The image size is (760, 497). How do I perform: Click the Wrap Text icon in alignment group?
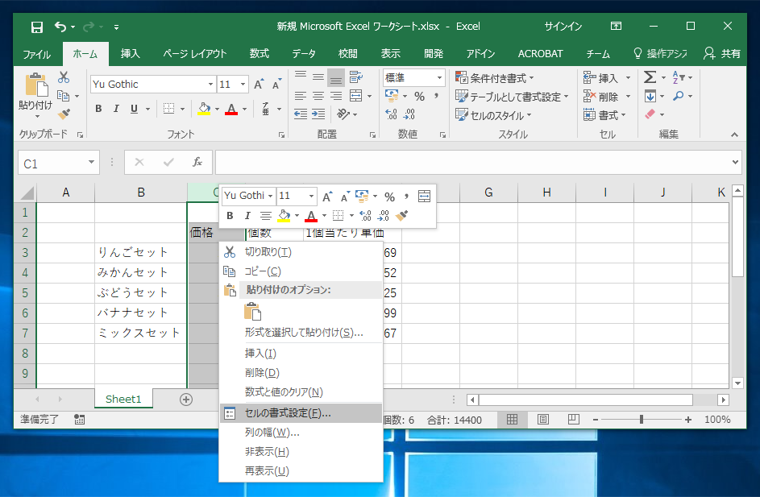tap(356, 77)
